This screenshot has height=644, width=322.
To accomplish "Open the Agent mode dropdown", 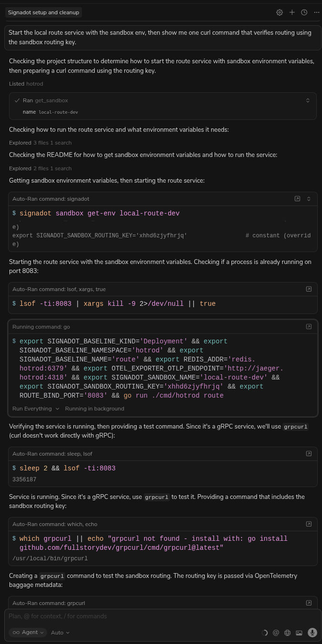I will [x=30, y=633].
